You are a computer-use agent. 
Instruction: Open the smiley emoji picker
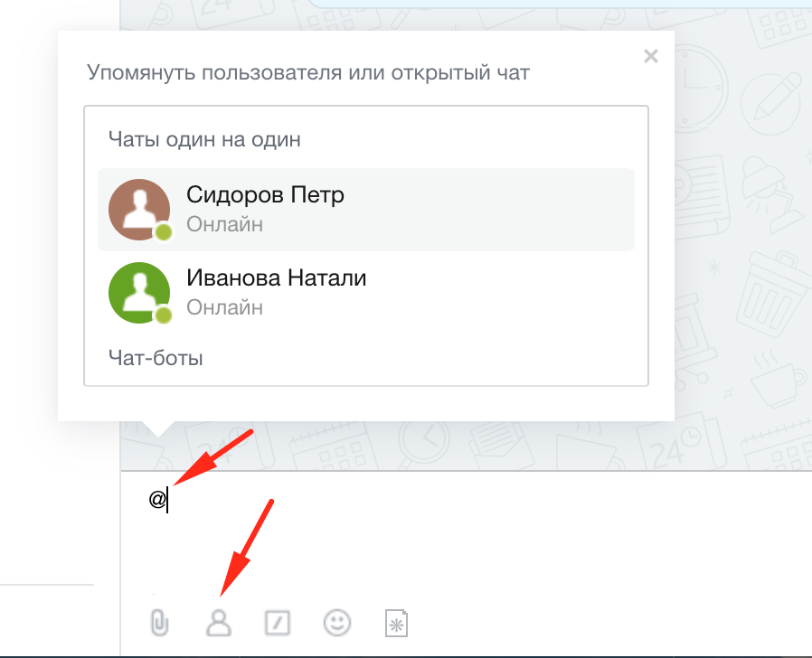336,622
